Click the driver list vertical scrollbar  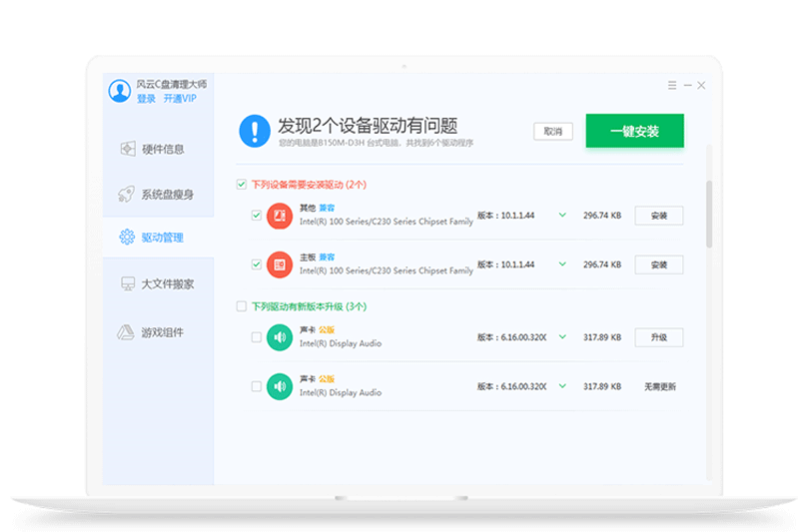click(x=709, y=214)
